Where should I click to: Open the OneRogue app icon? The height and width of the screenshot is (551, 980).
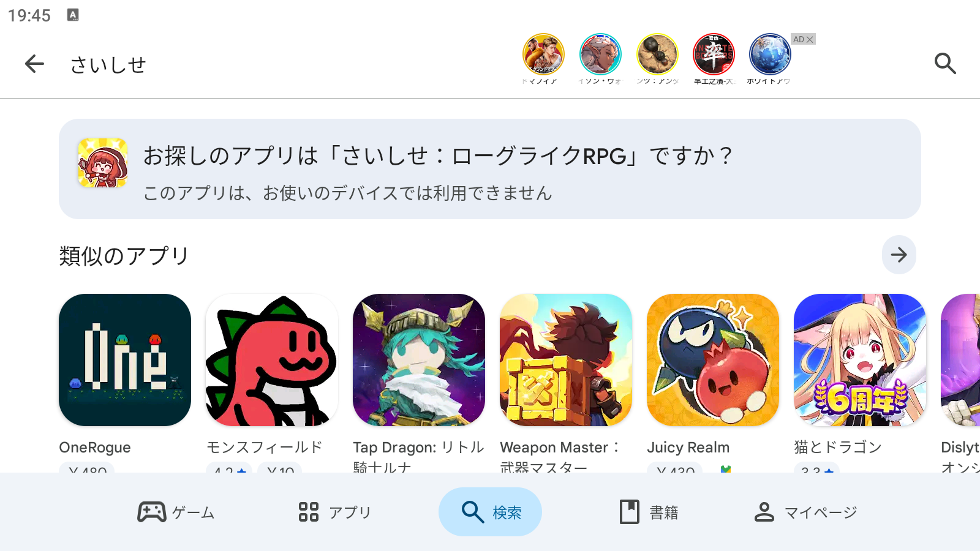point(125,360)
